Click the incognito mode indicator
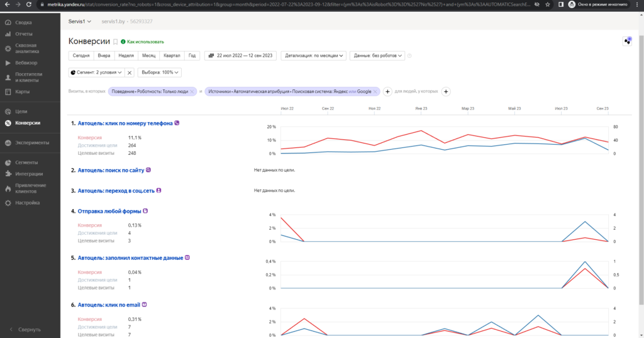 [x=599, y=4]
